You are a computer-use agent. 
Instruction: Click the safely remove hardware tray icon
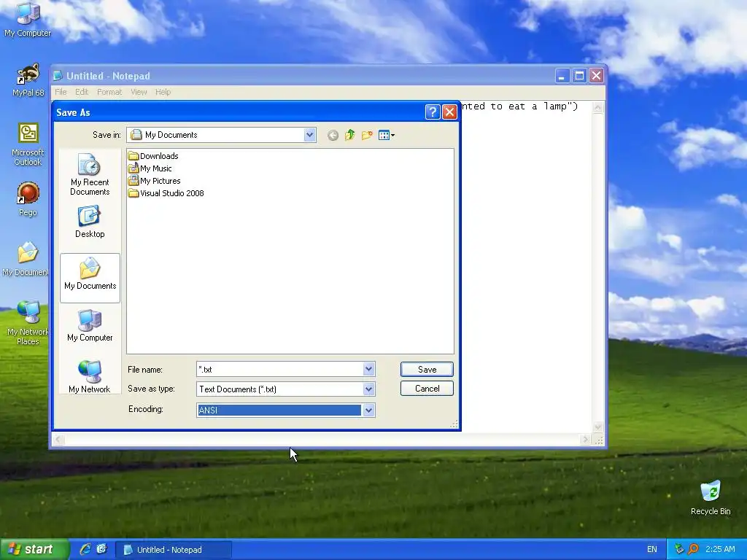pos(679,550)
